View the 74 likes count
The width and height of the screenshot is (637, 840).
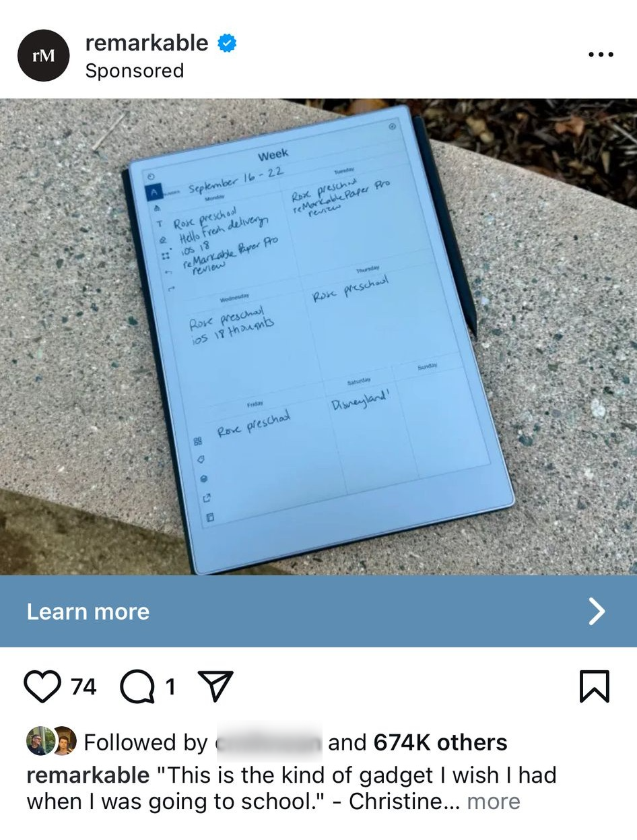(83, 687)
